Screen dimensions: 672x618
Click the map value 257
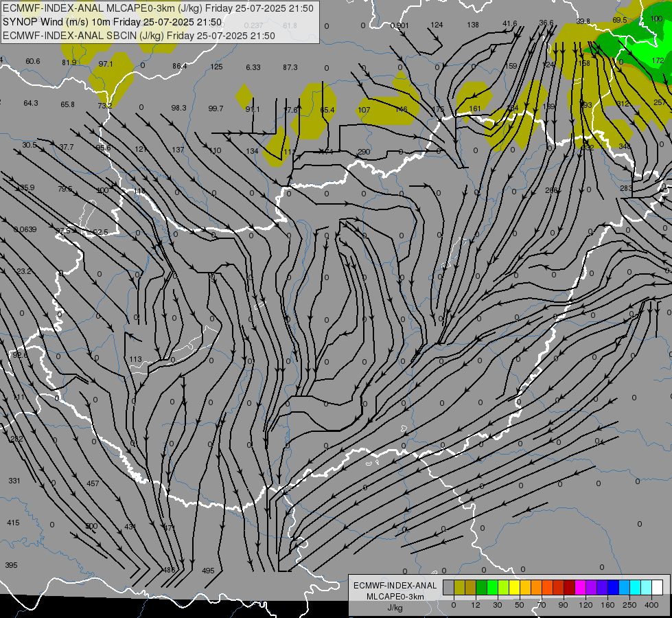tap(660, 102)
